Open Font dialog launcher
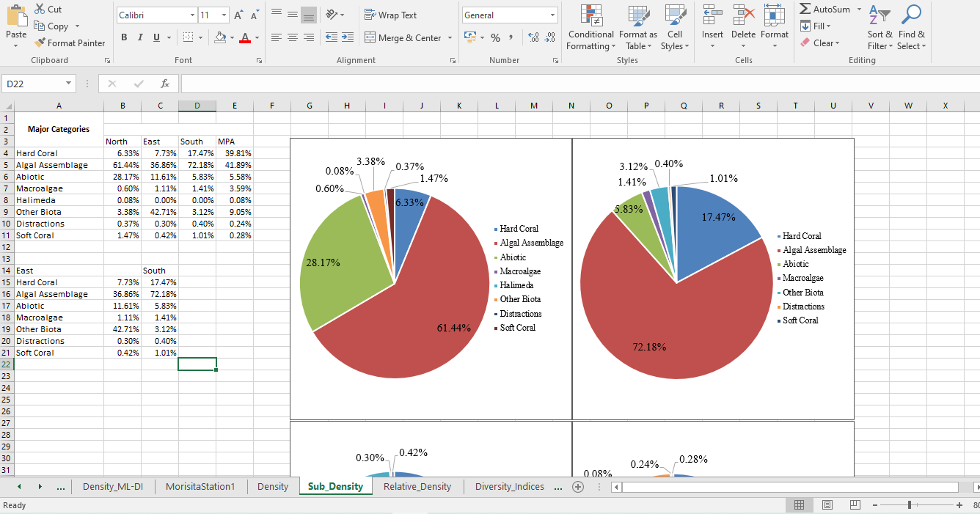980x514 pixels. click(x=259, y=60)
